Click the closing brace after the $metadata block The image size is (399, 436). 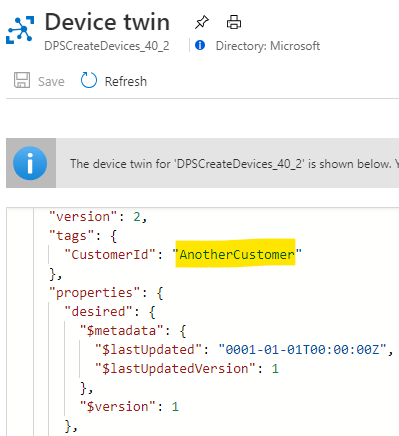(86, 388)
